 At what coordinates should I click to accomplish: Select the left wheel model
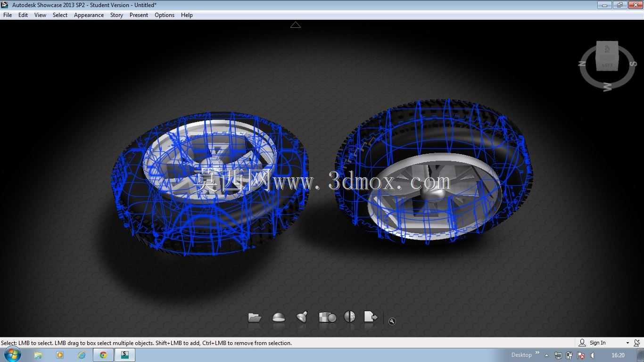210,184
